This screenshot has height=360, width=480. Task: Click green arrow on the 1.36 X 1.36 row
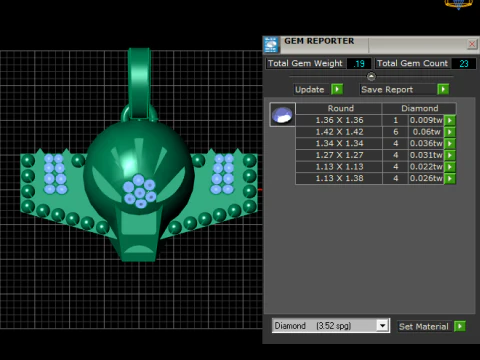pos(450,120)
